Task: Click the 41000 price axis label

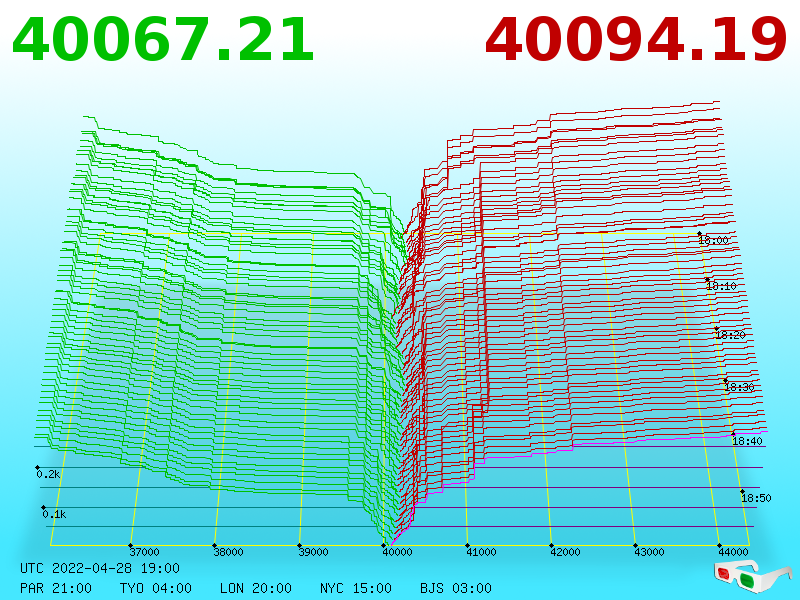Action: click(481, 552)
